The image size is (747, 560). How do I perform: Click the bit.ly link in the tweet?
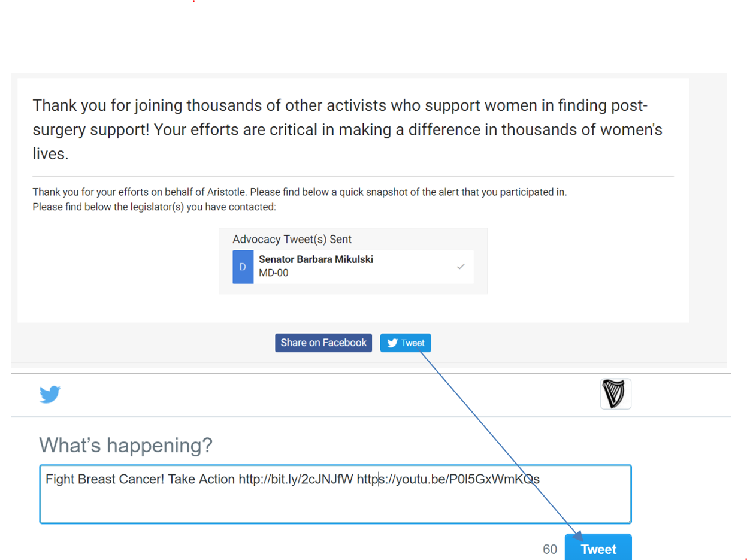pos(296,479)
